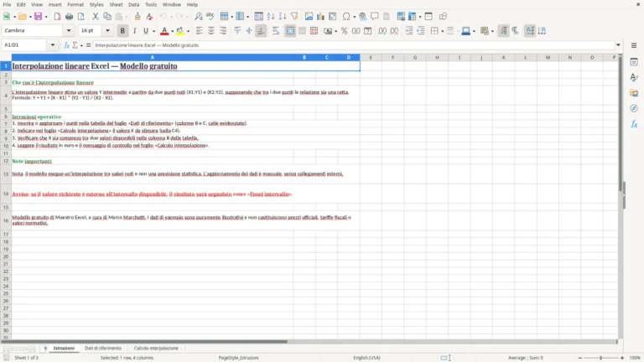This screenshot has height=362, width=644.
Task: Clone formatting with paintbrush icon
Action: (138, 17)
